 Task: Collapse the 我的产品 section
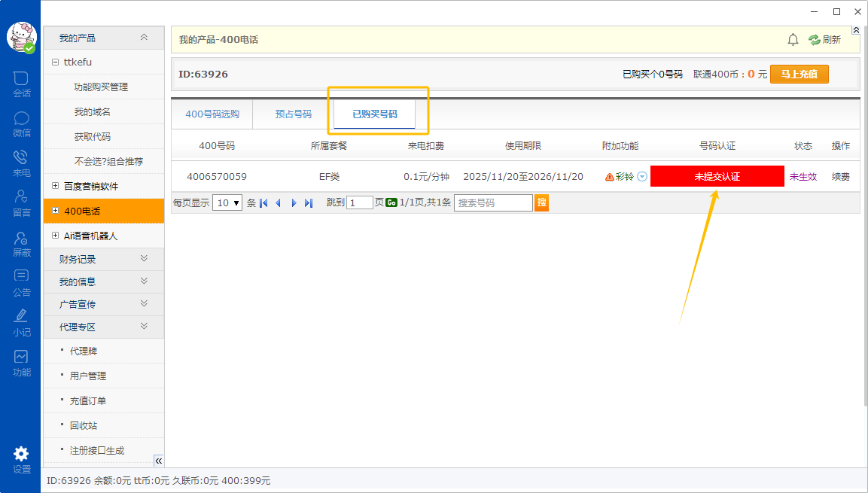(x=144, y=38)
